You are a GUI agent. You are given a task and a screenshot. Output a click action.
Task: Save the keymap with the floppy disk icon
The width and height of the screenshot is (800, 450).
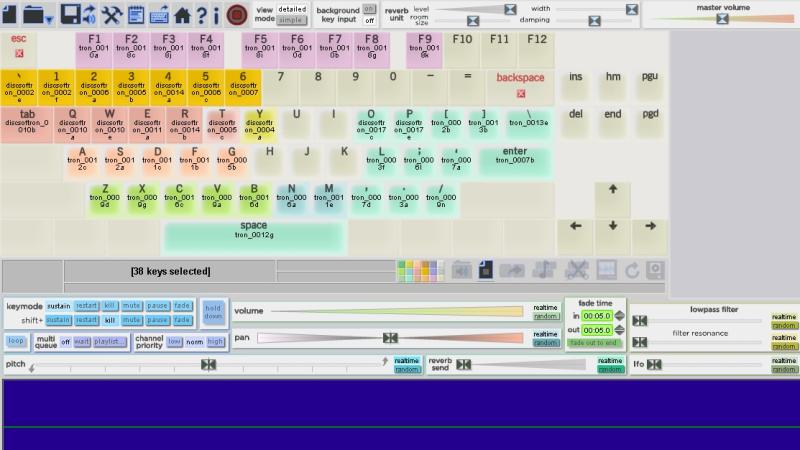click(x=70, y=14)
